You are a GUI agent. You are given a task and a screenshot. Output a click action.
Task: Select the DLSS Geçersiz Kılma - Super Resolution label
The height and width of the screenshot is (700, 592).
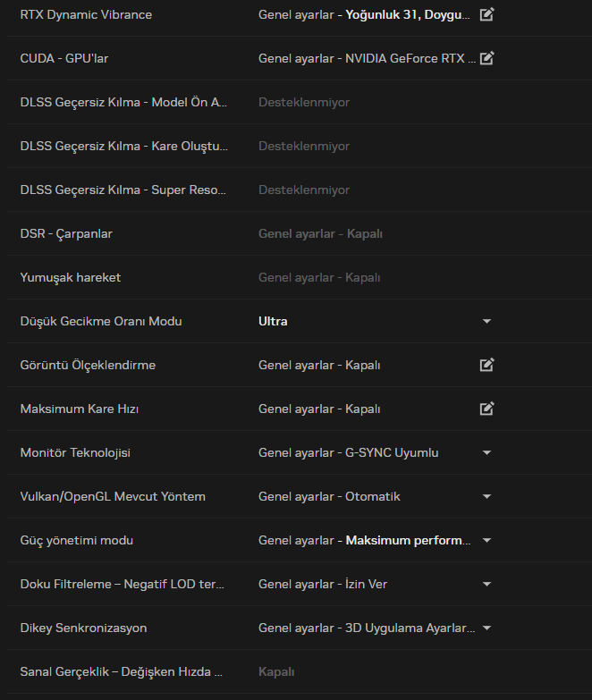coord(124,190)
